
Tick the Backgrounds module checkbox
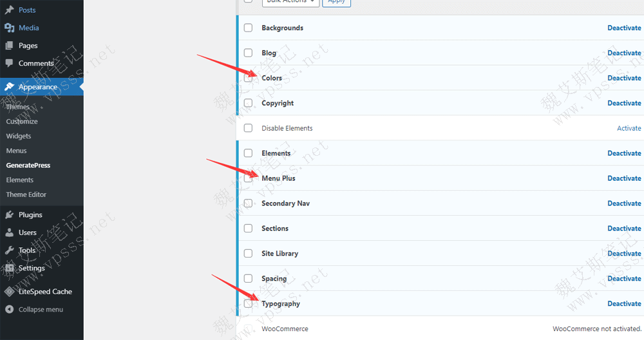point(248,28)
